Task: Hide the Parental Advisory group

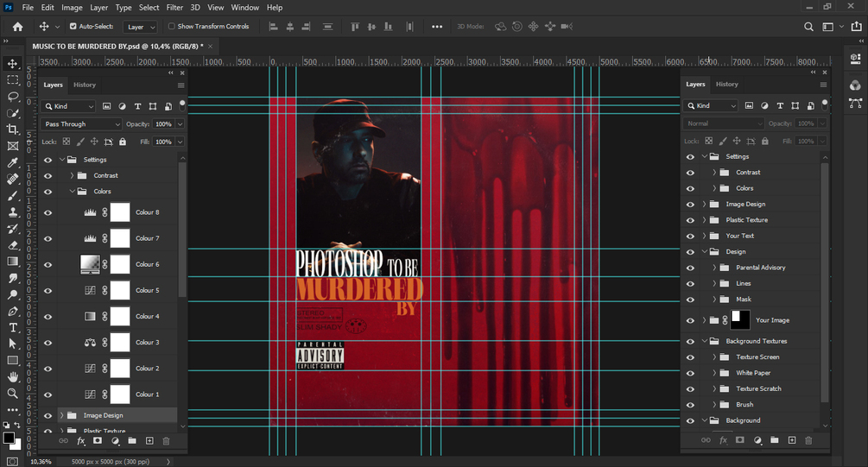Action: point(690,268)
